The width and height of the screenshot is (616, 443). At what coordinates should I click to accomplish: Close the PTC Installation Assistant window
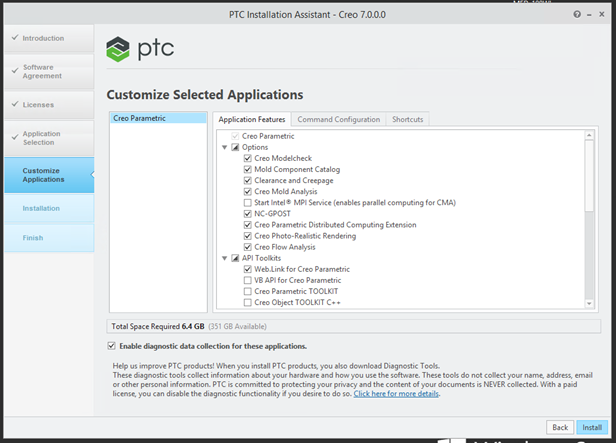pos(601,15)
